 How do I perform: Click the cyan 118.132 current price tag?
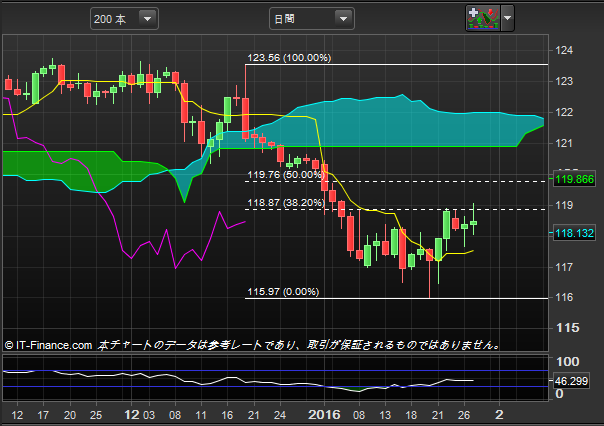[x=574, y=233]
